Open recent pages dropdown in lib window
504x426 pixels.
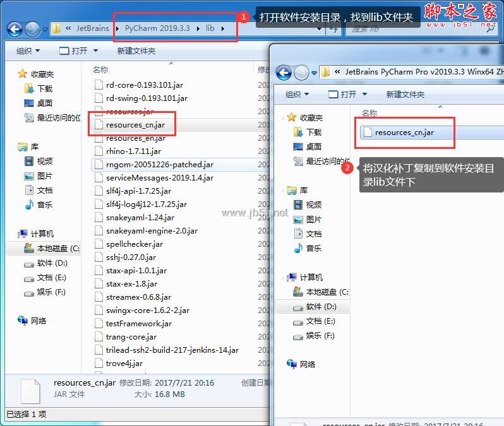tap(45, 29)
